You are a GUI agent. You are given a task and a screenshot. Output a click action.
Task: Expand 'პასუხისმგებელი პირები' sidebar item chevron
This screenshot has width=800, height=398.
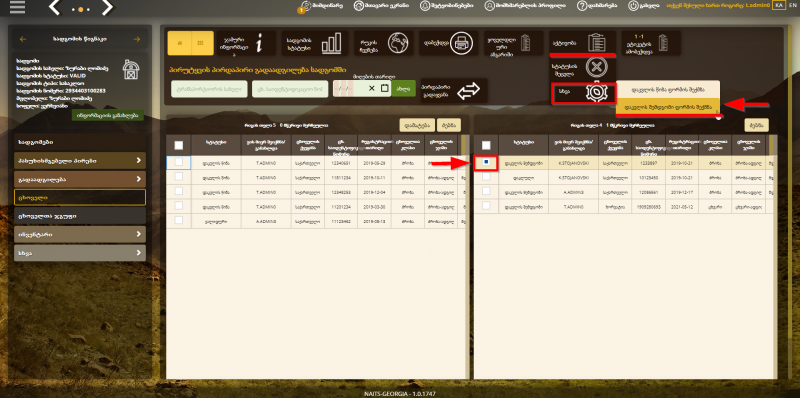pos(138,161)
